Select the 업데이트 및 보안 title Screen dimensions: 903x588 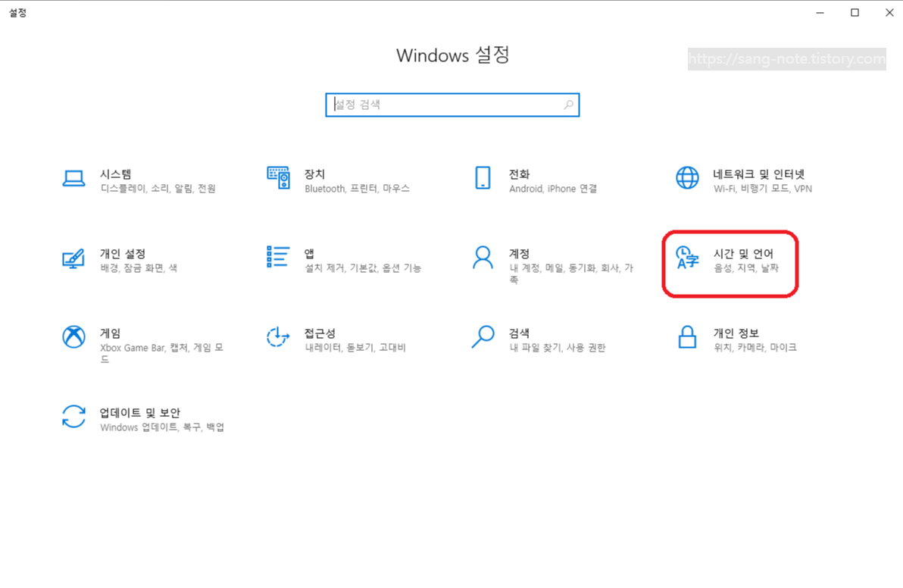pyautogui.click(x=140, y=412)
